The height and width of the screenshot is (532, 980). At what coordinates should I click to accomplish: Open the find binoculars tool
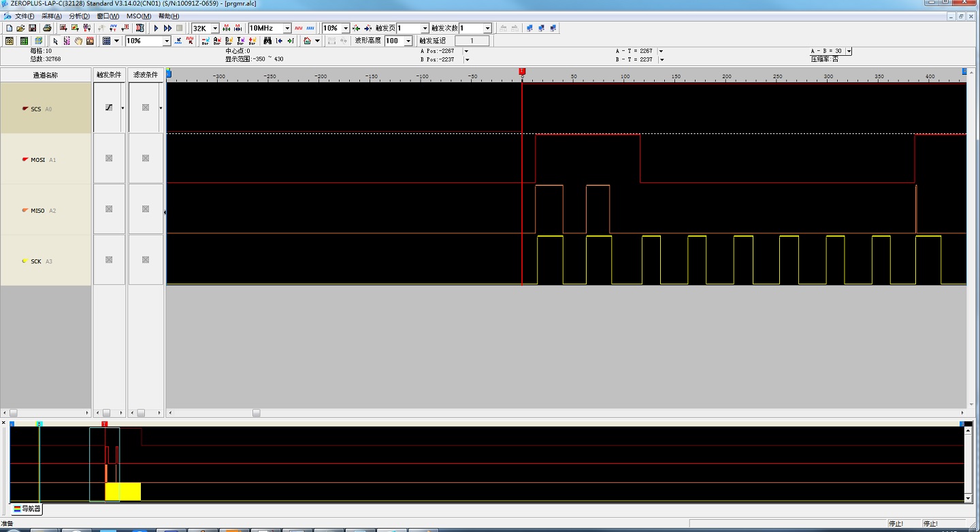click(267, 41)
